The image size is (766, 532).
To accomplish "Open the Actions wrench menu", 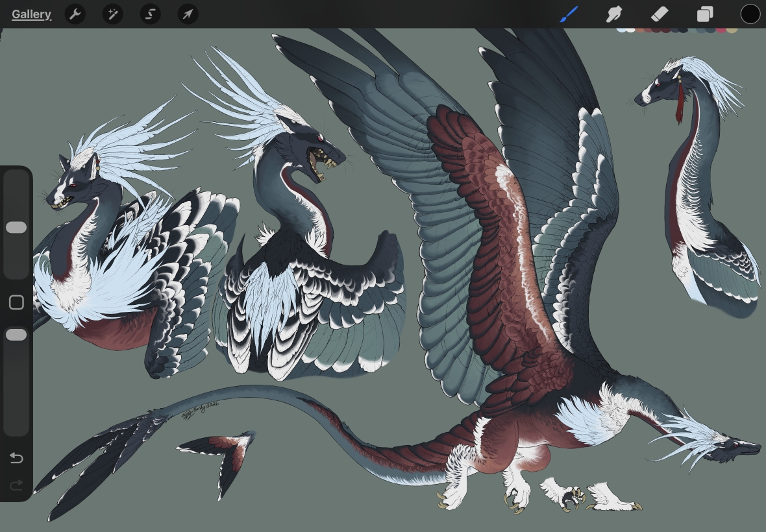I will click(x=75, y=14).
